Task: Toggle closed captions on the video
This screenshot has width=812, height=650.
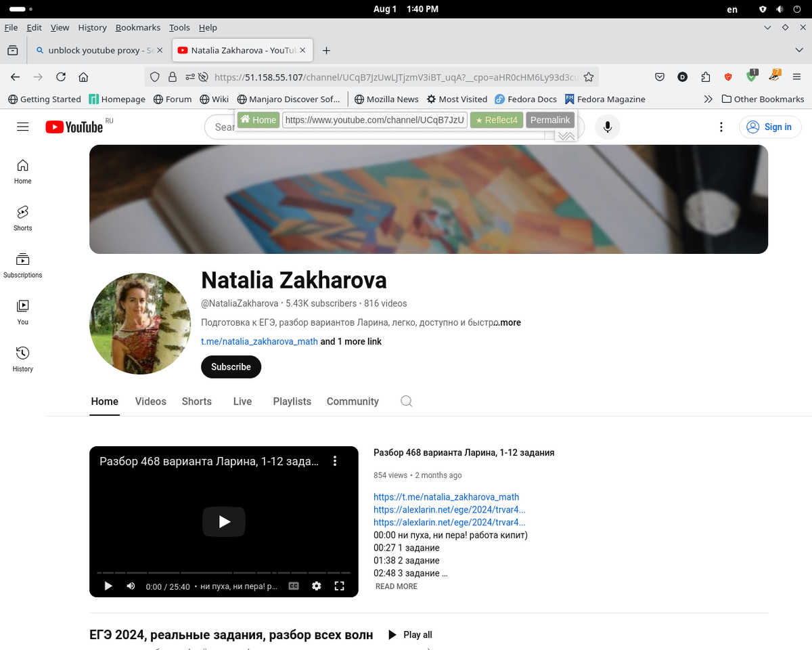Action: click(x=294, y=586)
